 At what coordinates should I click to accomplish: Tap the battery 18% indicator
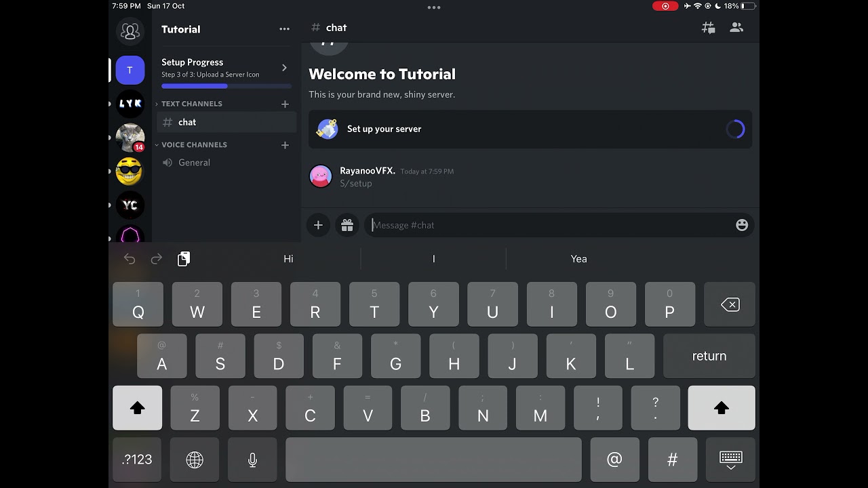point(739,6)
